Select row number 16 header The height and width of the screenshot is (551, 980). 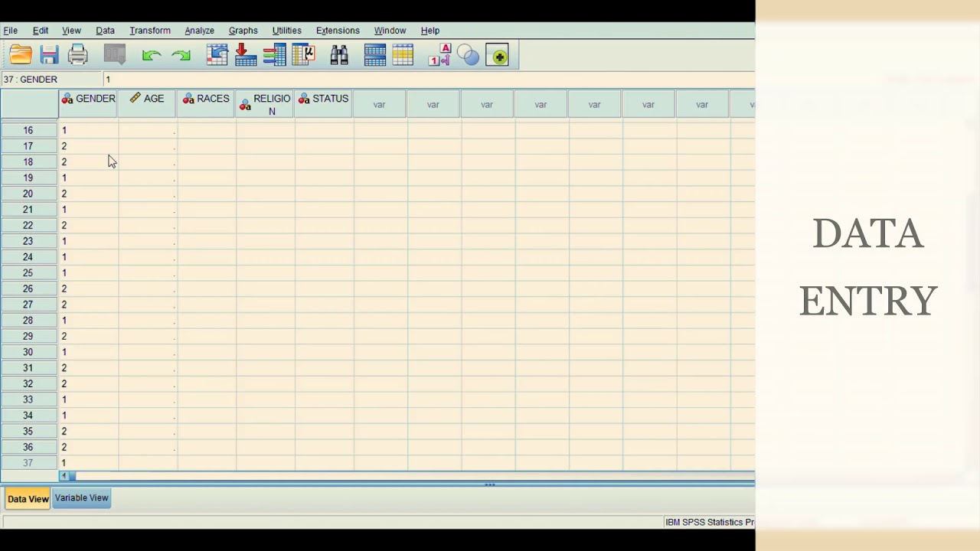click(x=28, y=130)
